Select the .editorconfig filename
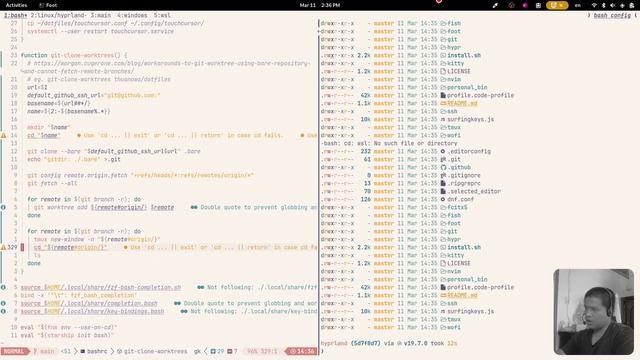The width and height of the screenshot is (640, 360). (469, 151)
